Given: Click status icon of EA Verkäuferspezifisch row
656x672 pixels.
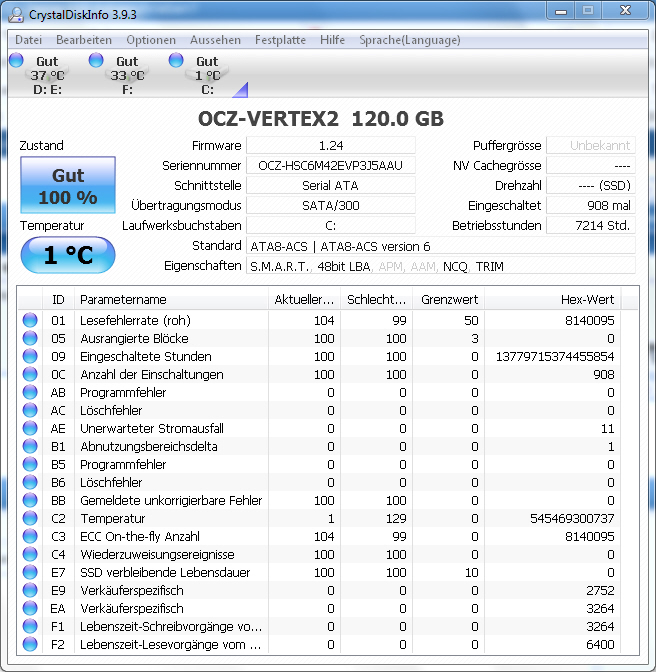Looking at the screenshot, I should (30, 608).
